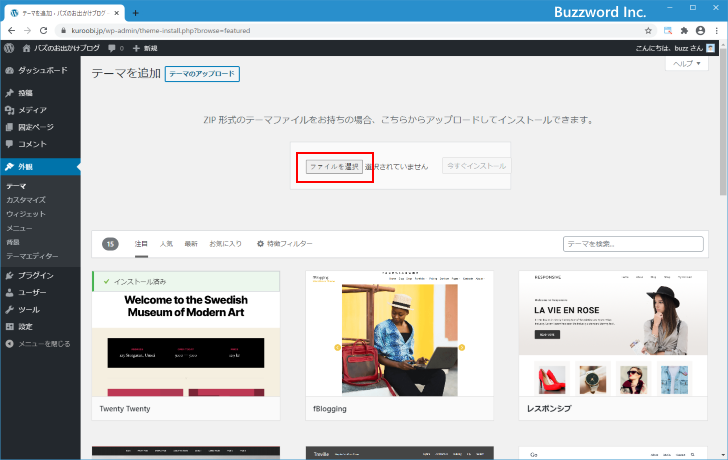This screenshot has height=460, width=728.
Task: Click the テーマを検索 search field
Action: pyautogui.click(x=633, y=244)
